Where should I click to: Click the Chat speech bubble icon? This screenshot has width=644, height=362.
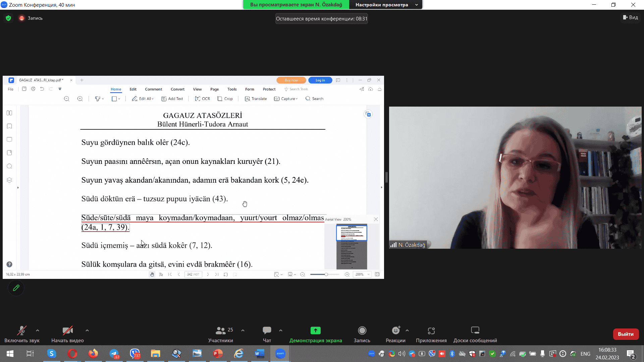tap(267, 330)
